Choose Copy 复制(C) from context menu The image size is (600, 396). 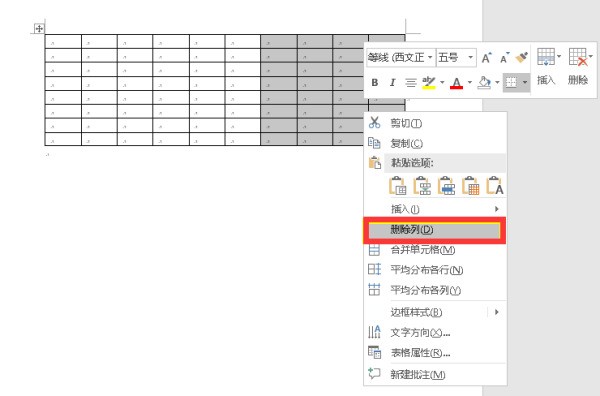[435, 143]
